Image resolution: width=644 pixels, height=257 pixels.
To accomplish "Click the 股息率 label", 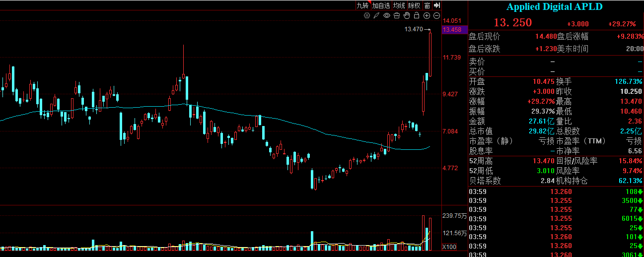I will [x=481, y=151].
